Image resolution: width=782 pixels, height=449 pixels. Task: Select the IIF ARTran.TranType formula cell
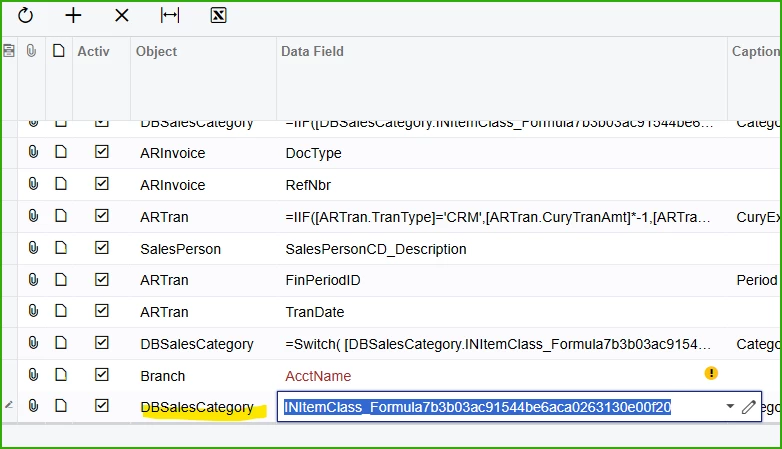click(502, 217)
